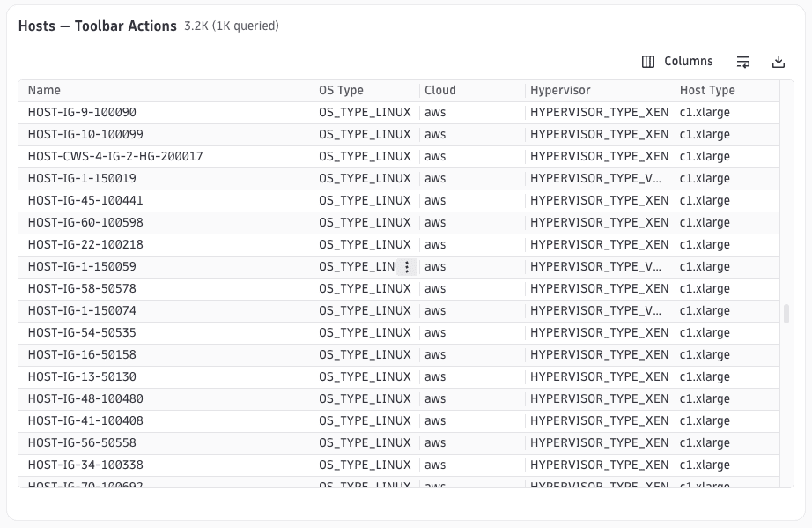The width and height of the screenshot is (812, 528).
Task: Toggle line wrap icon in toolbar
Action: (743, 63)
